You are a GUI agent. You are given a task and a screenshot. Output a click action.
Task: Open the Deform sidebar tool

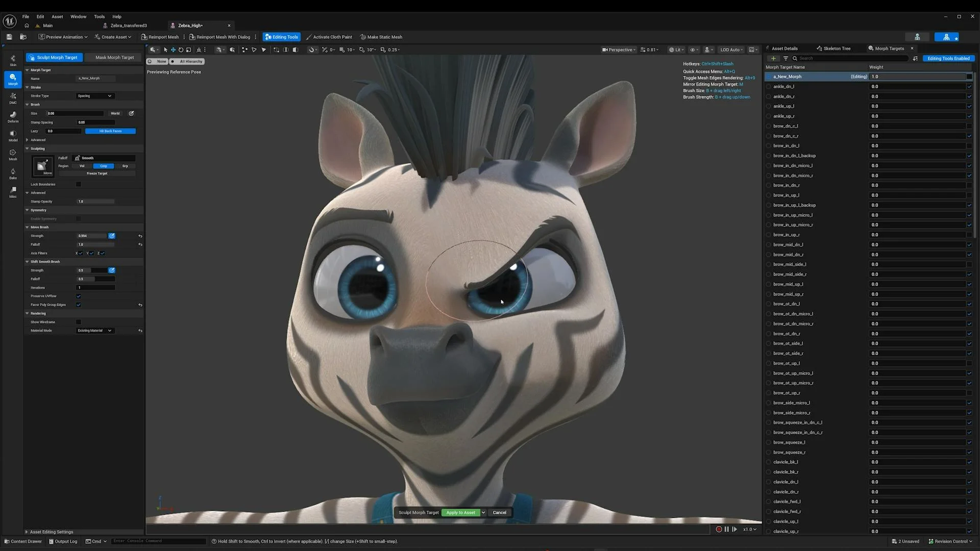tap(13, 117)
